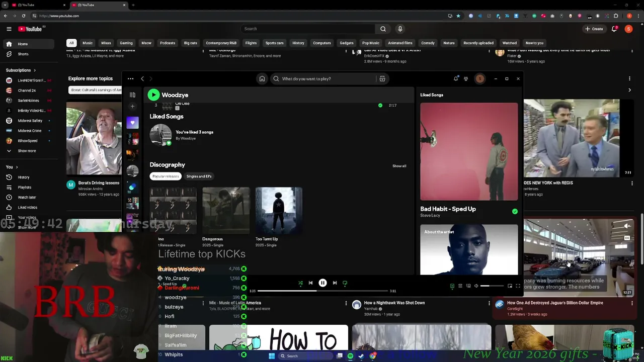Toggle the green check on On One track
The width and height of the screenshot is (644, 362).
click(380, 106)
